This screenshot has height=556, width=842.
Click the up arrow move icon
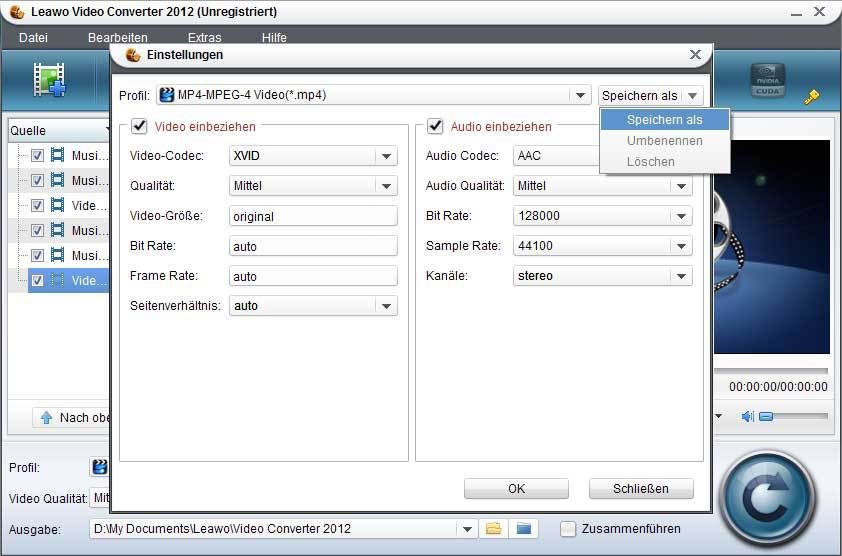(46, 418)
